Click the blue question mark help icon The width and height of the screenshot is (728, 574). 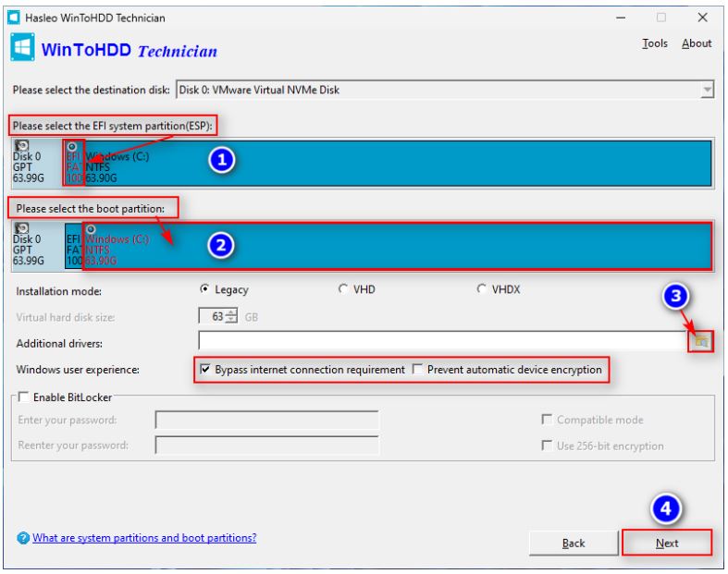pyautogui.click(x=22, y=538)
